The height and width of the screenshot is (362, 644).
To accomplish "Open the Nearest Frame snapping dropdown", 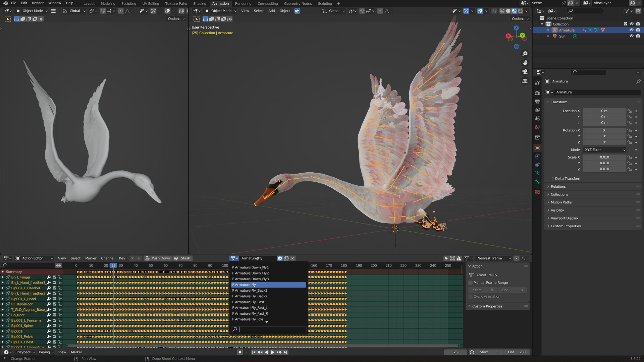I will tap(494, 258).
